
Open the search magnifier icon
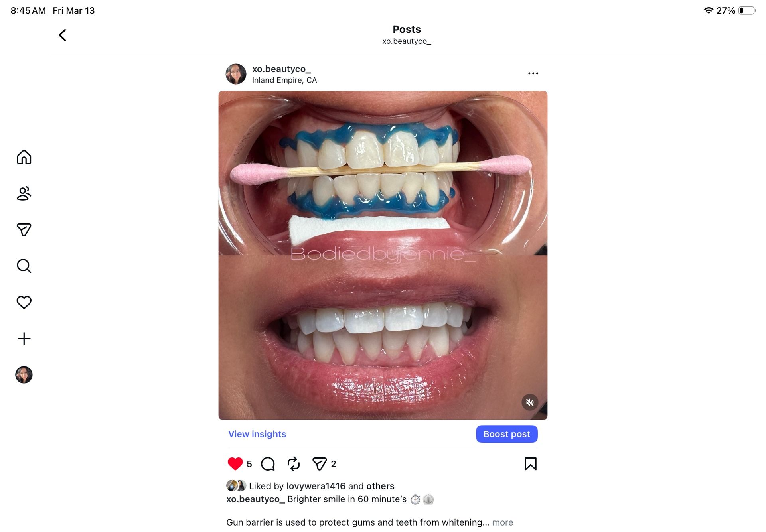click(24, 266)
